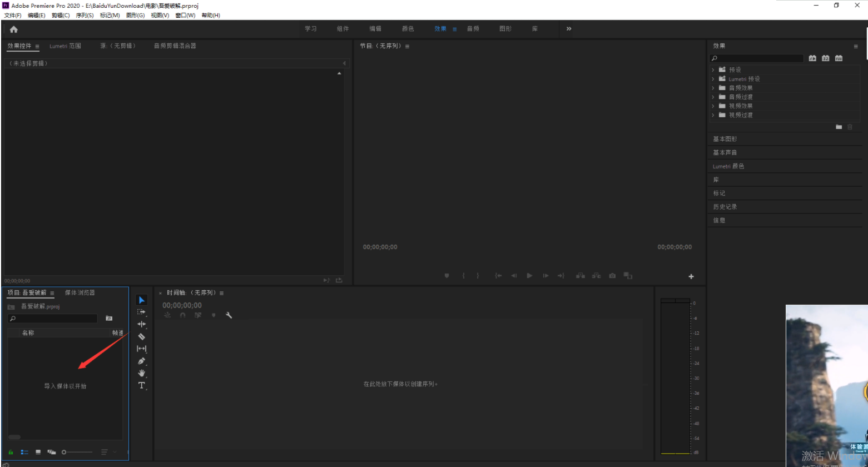868x467 pixels.
Task: Click find-in-project bin icon beside search
Action: tap(109, 319)
